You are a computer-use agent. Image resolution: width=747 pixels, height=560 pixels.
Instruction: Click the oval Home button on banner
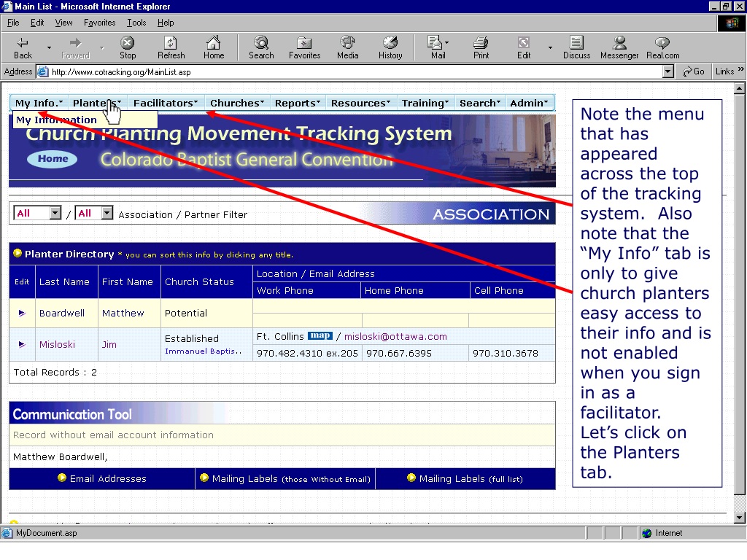[x=53, y=158]
